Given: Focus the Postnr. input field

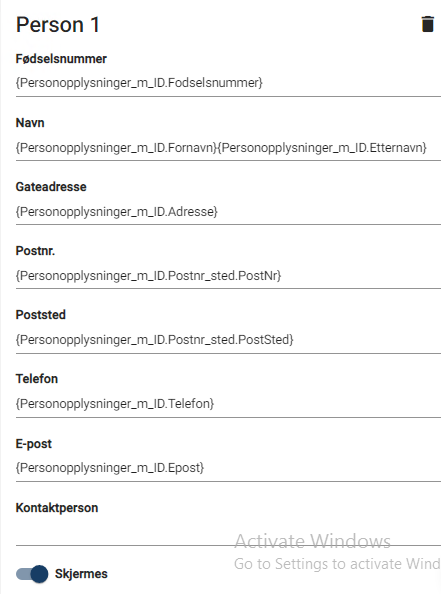Looking at the screenshot, I should pyautogui.click(x=228, y=275).
